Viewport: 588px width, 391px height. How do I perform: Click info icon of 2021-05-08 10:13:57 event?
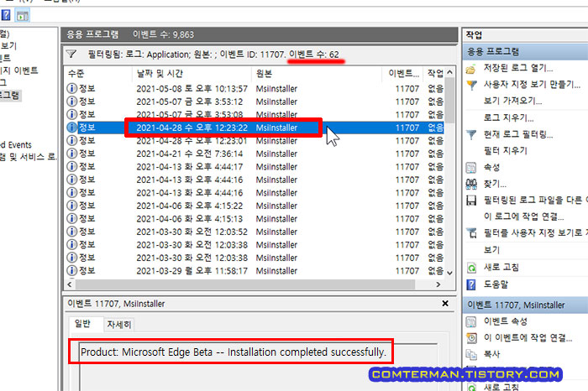(x=71, y=88)
